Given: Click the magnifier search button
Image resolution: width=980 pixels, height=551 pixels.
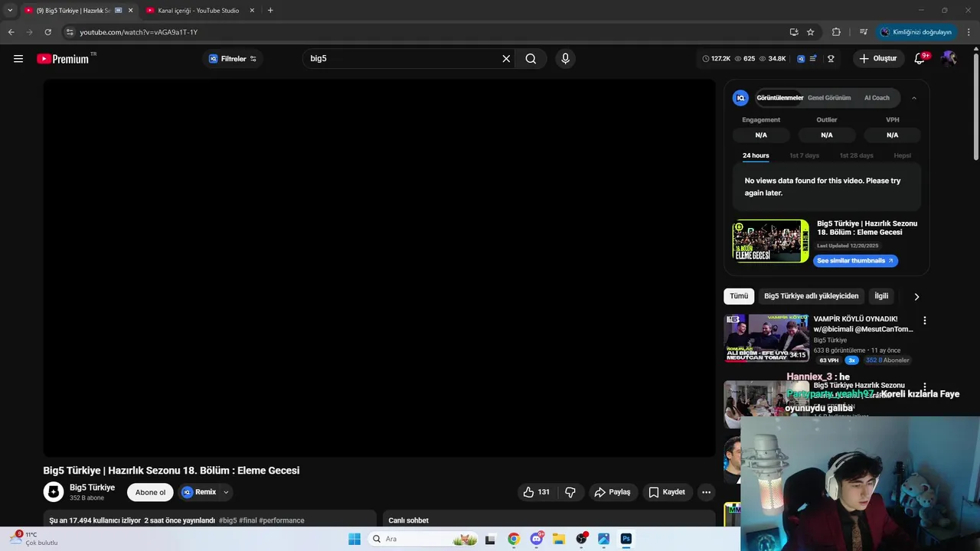Looking at the screenshot, I should coord(531,59).
